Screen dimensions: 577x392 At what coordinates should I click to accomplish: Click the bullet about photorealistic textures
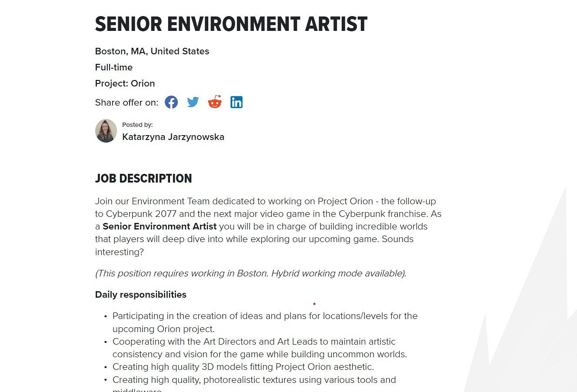(x=254, y=380)
